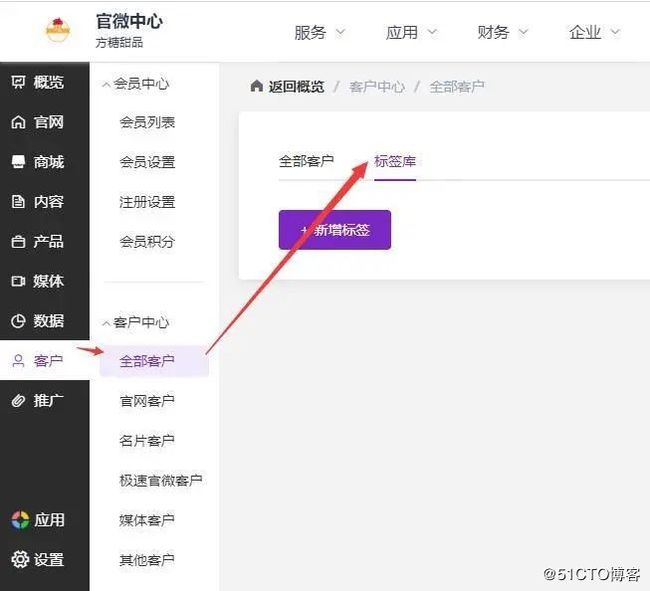Collapse the 客户中心 section

point(136,322)
